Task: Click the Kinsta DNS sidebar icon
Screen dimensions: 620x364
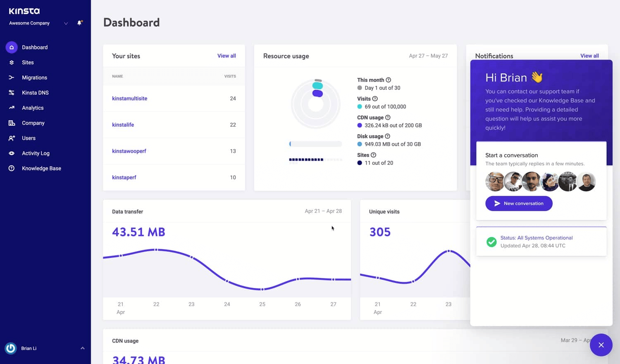Action: click(11, 93)
